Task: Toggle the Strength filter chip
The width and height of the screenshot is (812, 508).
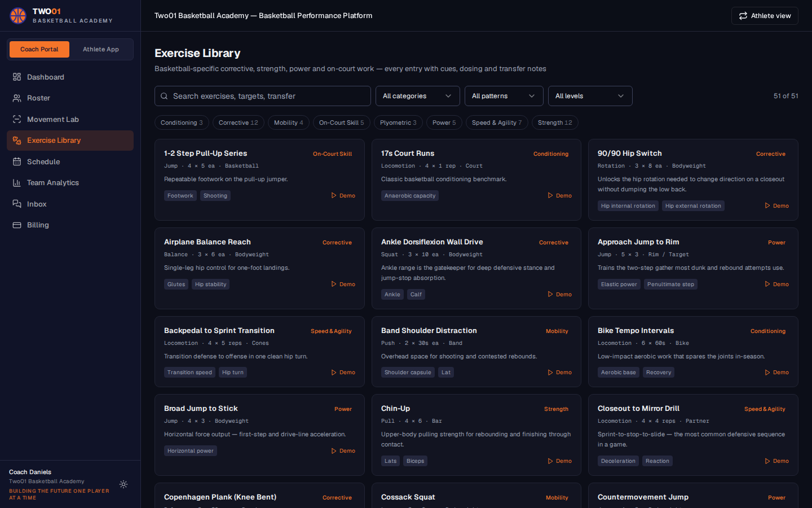Action: [555, 122]
